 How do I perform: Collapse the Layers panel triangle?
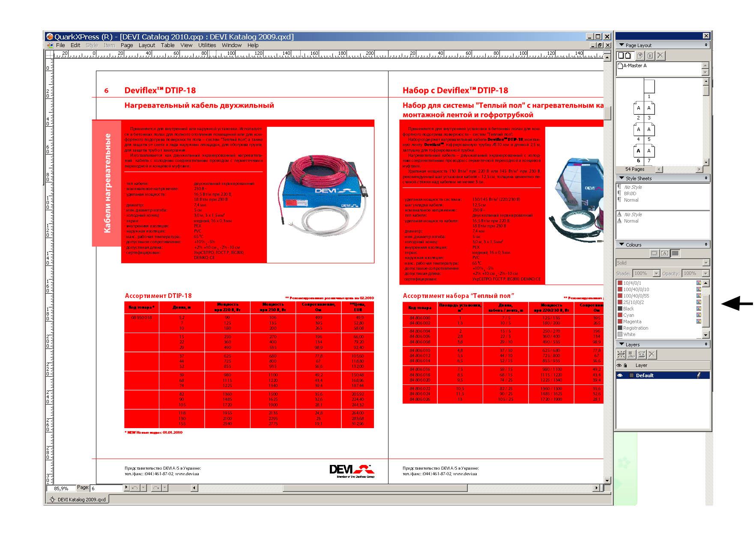pos(622,344)
